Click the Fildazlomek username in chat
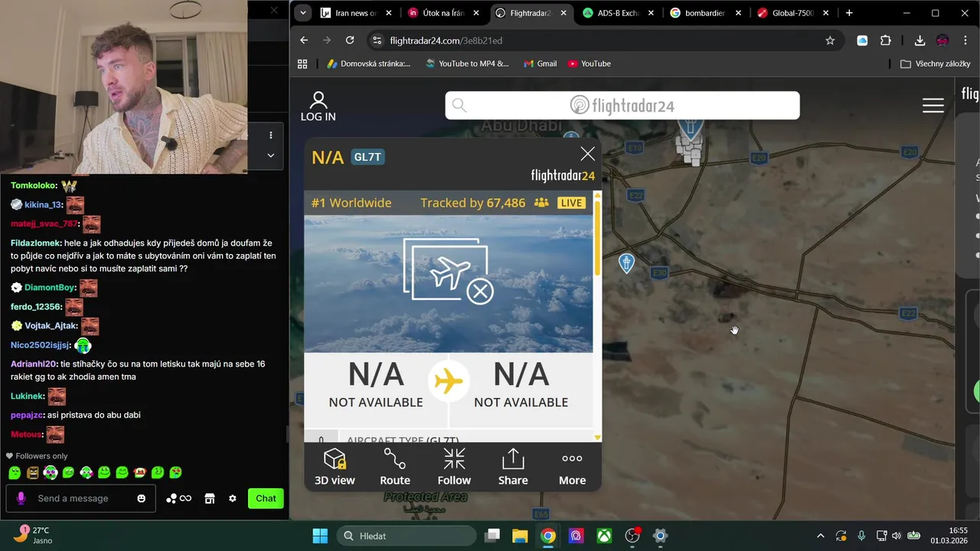The width and height of the screenshot is (980, 551). coord(35,243)
